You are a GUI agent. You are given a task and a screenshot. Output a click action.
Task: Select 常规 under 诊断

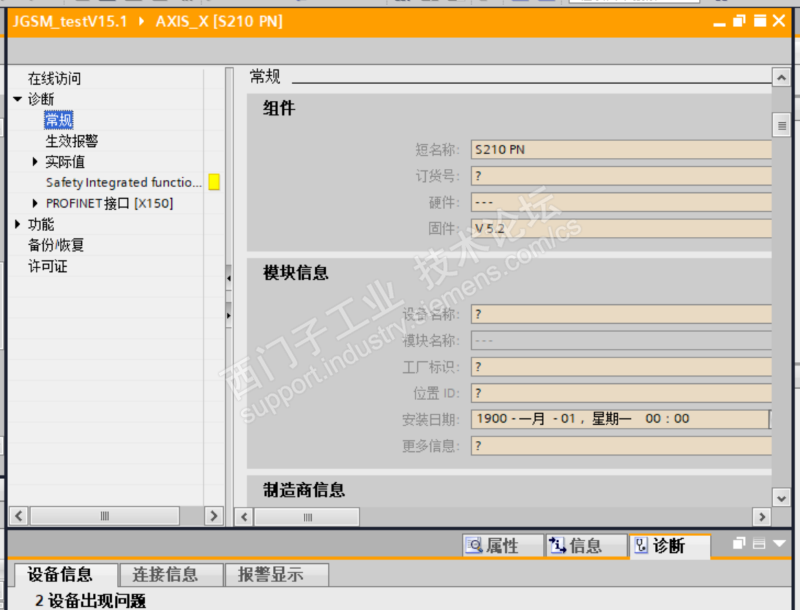click(59, 120)
